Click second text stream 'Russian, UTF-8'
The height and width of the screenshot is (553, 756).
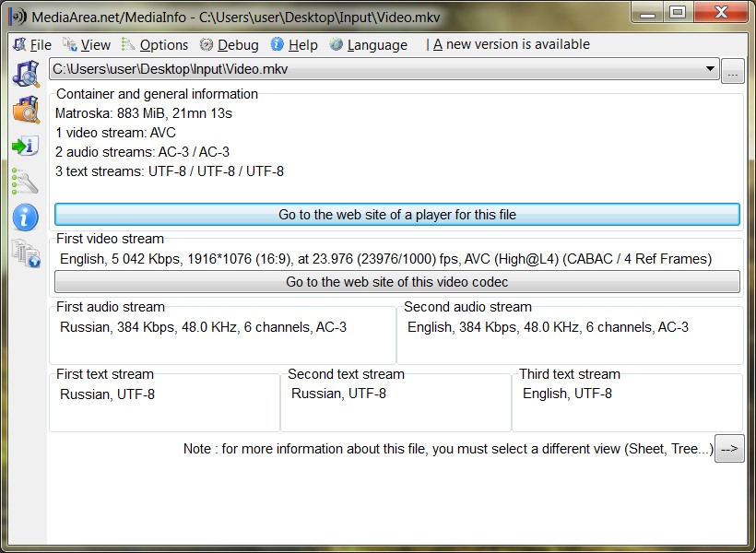(338, 394)
